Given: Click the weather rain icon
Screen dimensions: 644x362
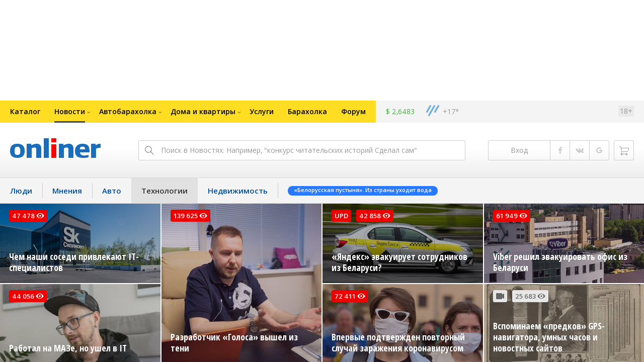Looking at the screenshot, I should (432, 111).
